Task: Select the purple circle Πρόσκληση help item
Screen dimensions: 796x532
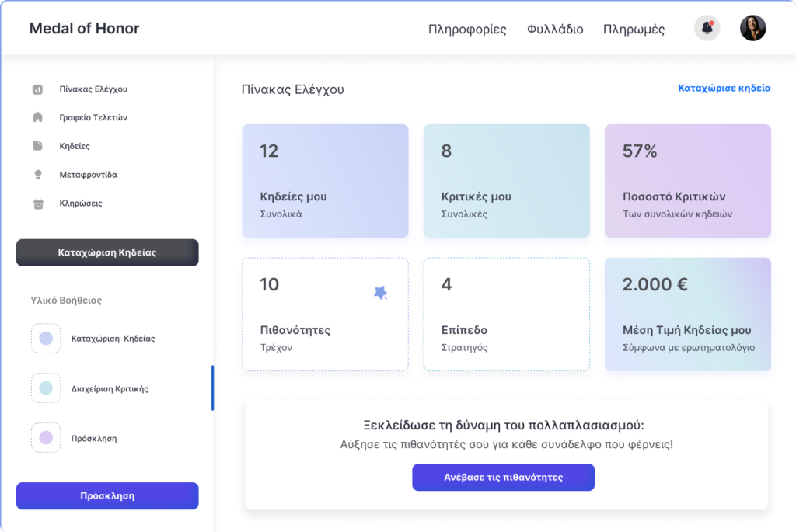Action: point(46,438)
